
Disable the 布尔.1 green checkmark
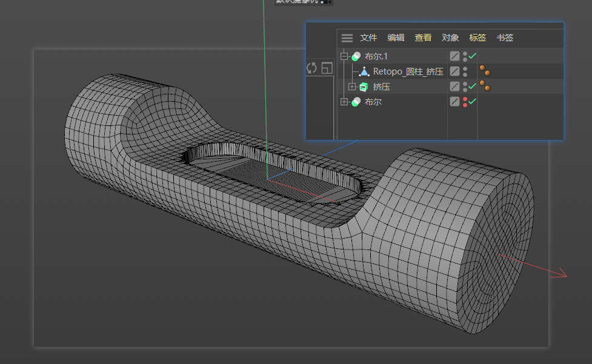pos(473,56)
